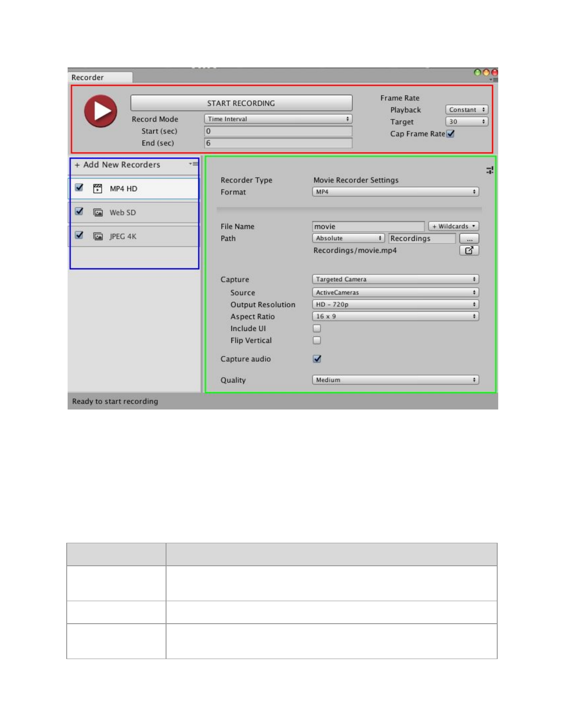Click the End (sec) input field

tap(278, 143)
